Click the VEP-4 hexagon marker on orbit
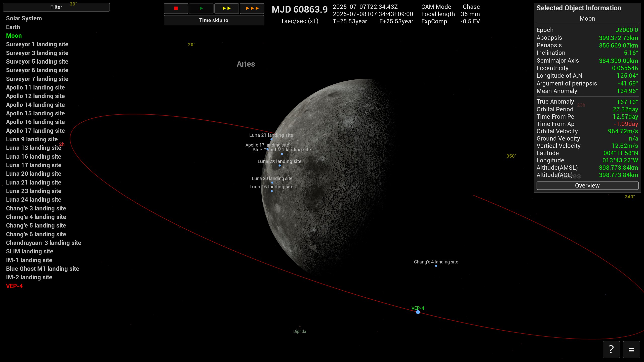This screenshot has height=362, width=644. pyautogui.click(x=418, y=312)
